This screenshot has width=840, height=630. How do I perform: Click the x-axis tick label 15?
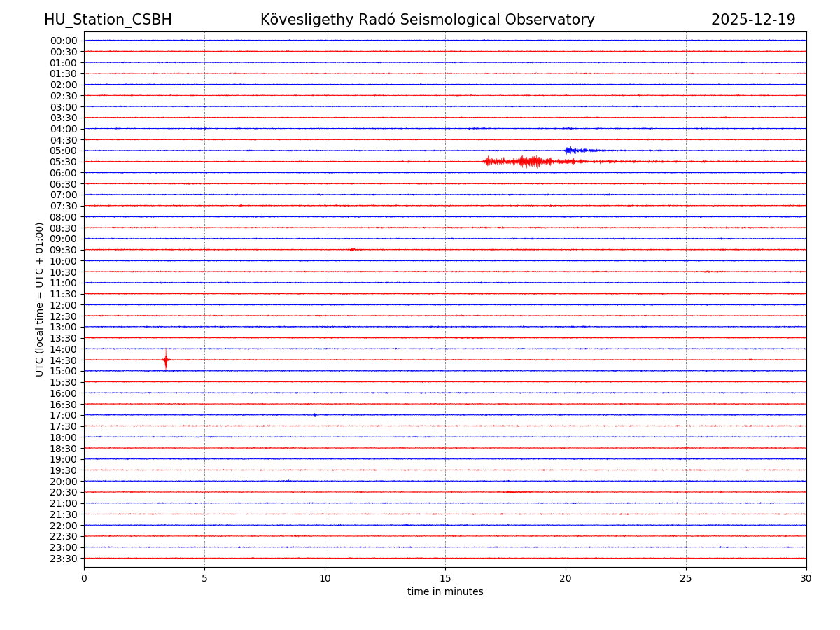coord(445,579)
